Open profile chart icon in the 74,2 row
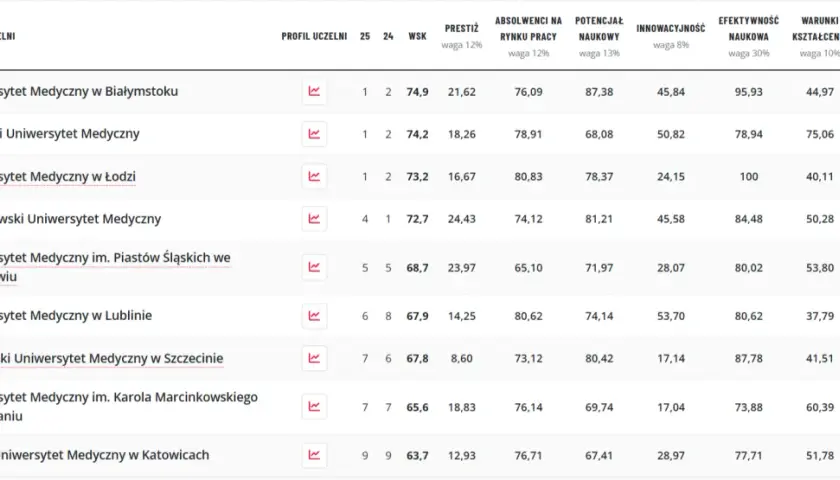This screenshot has width=840, height=480. (x=314, y=134)
